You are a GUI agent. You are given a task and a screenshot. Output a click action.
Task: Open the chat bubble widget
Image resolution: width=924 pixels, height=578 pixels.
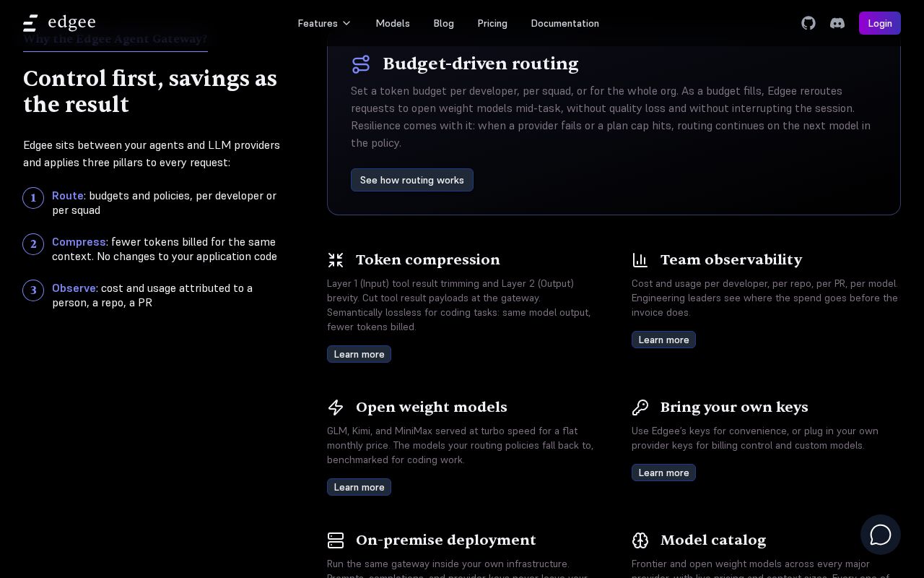pyautogui.click(x=881, y=535)
